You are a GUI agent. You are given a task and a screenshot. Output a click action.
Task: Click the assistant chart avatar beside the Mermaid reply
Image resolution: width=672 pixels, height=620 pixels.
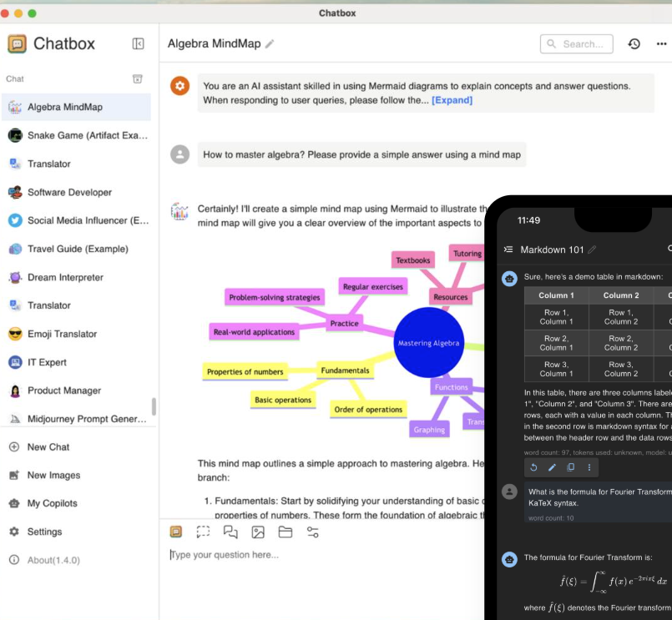click(x=179, y=211)
